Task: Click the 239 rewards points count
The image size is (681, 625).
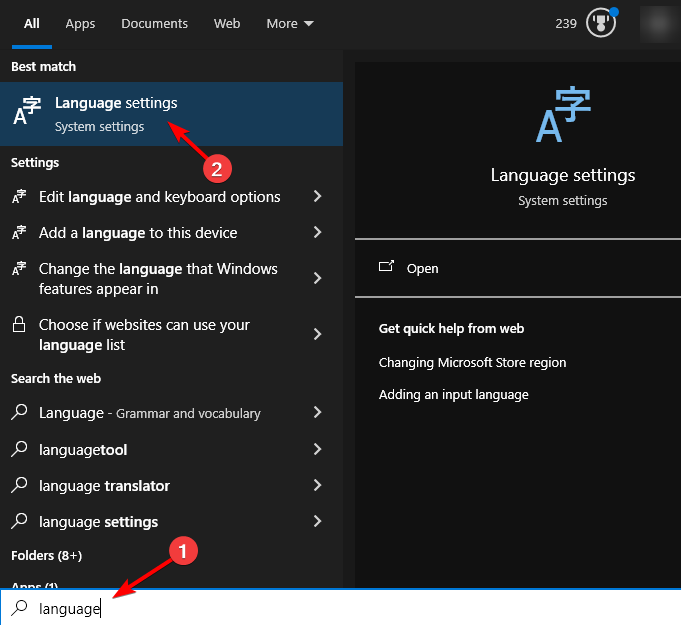Action: [x=566, y=23]
